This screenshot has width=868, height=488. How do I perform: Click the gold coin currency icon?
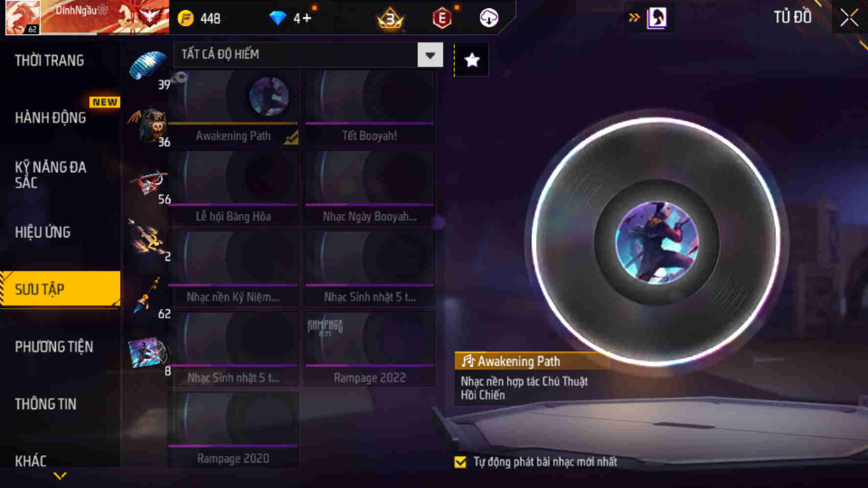185,19
